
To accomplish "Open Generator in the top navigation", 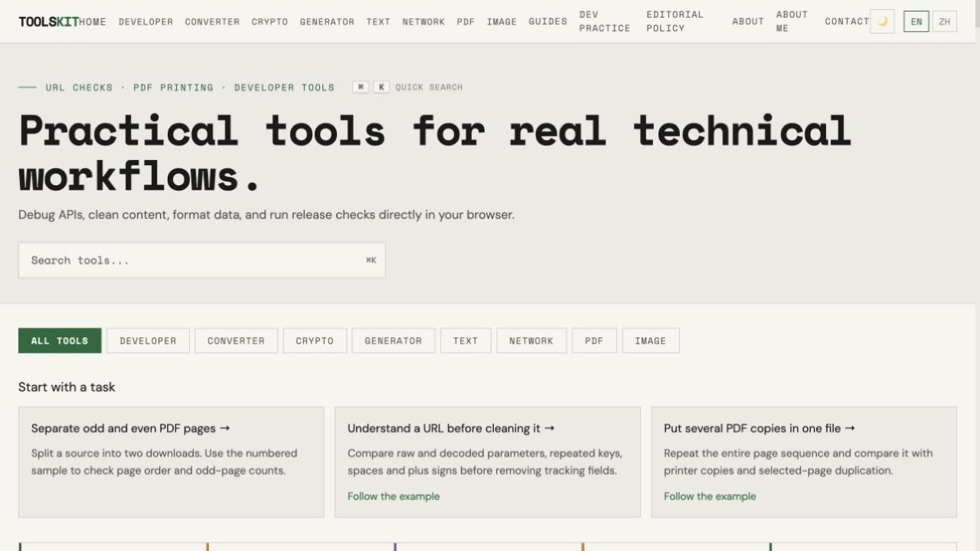I will pos(327,21).
